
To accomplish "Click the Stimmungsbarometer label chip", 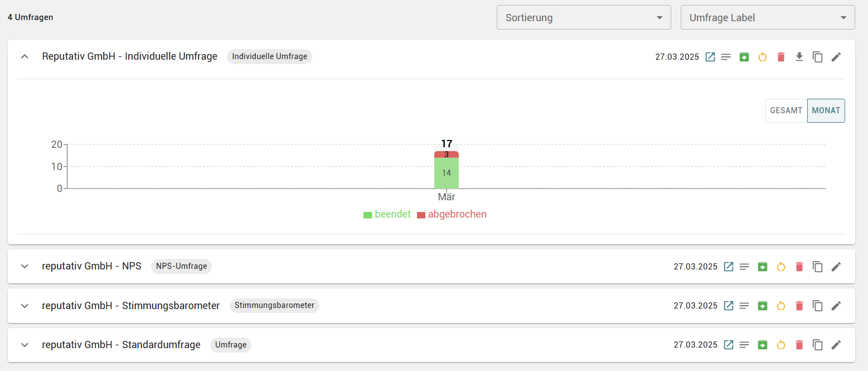I will coord(274,305).
